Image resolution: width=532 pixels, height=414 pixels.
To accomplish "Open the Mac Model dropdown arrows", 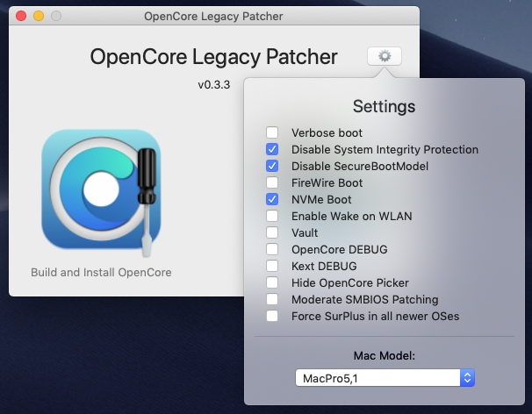I will coord(467,378).
